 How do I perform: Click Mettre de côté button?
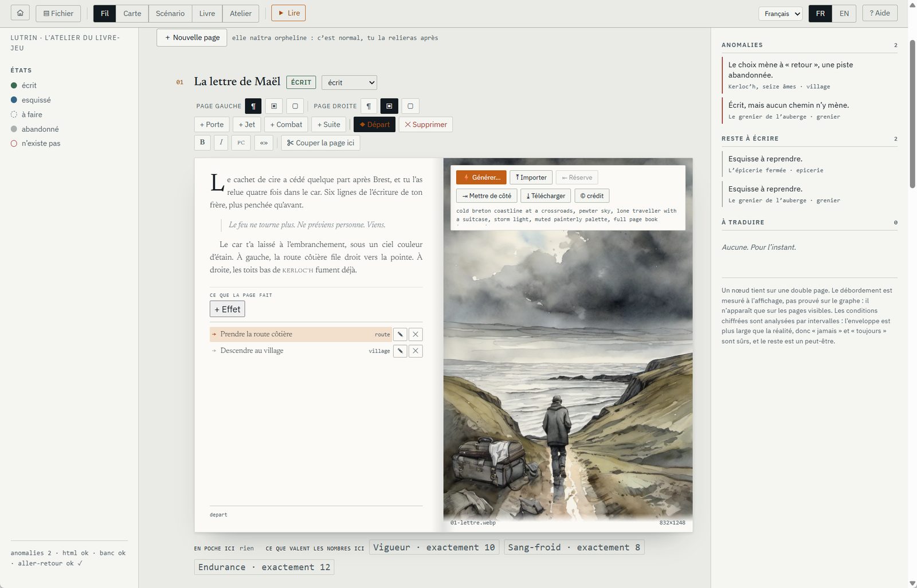[487, 196]
